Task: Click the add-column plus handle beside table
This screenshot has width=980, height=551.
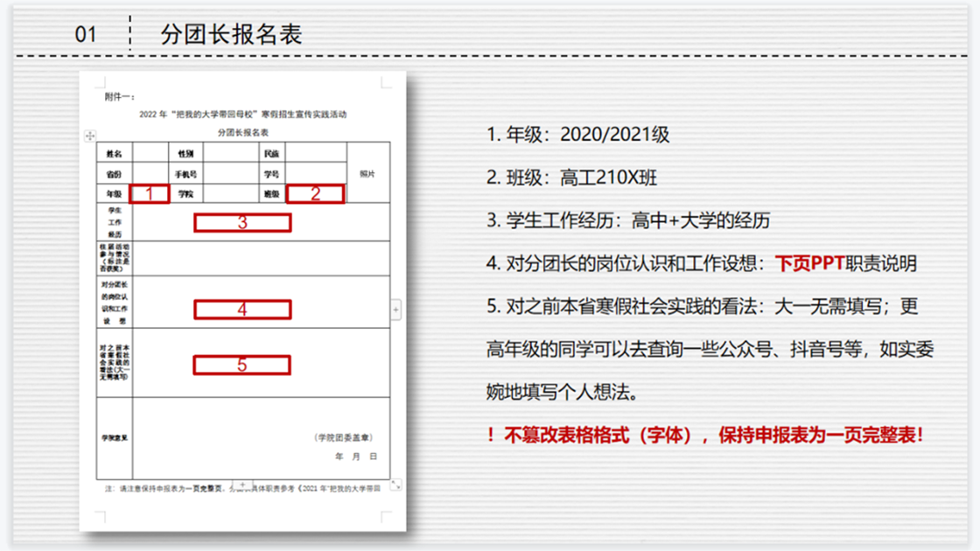Action: (x=395, y=310)
